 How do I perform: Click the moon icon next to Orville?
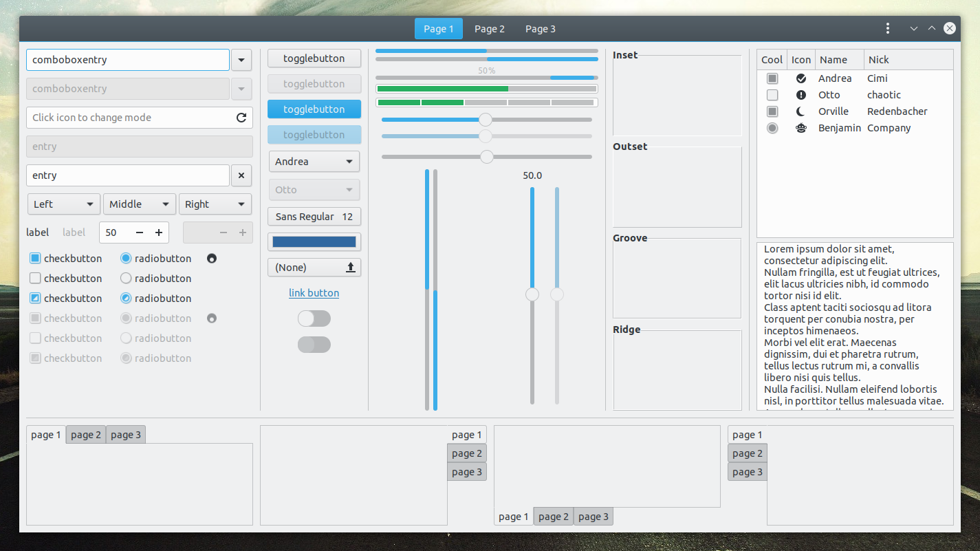coord(801,111)
